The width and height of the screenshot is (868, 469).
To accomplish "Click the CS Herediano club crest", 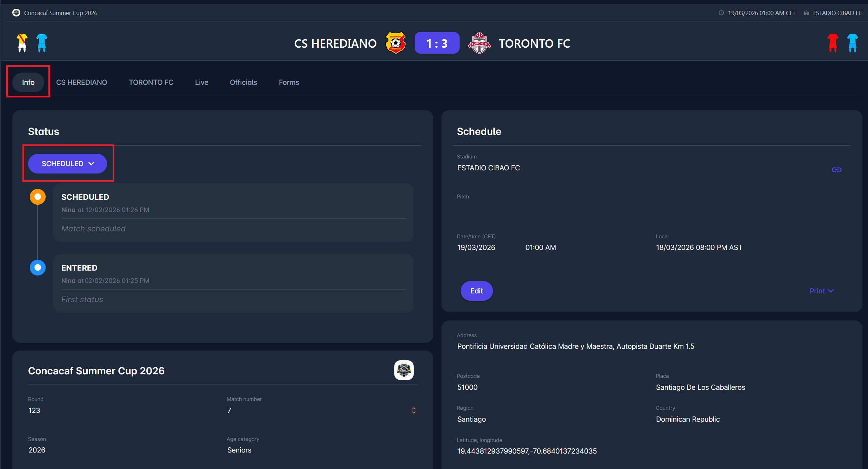I will [x=396, y=43].
